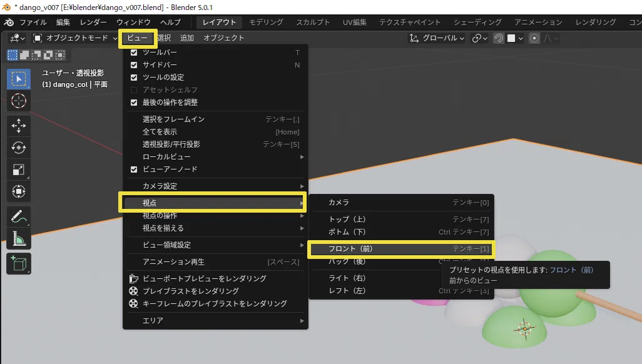This screenshot has width=642, height=364.
Task: Open the レンダー menu
Action: click(93, 22)
